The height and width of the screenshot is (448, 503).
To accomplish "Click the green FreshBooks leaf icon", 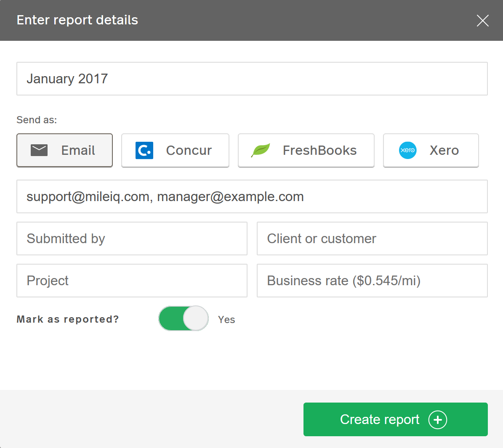I will coord(261,150).
